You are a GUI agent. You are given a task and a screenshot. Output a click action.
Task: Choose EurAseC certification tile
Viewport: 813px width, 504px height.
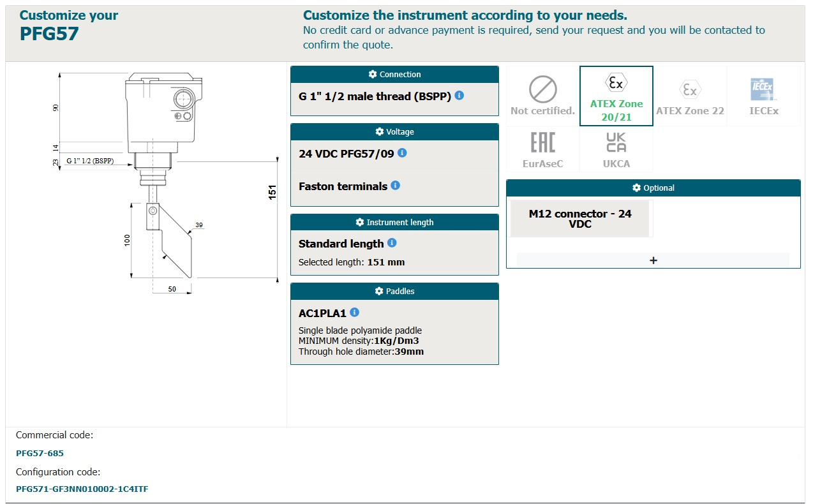[x=542, y=149]
